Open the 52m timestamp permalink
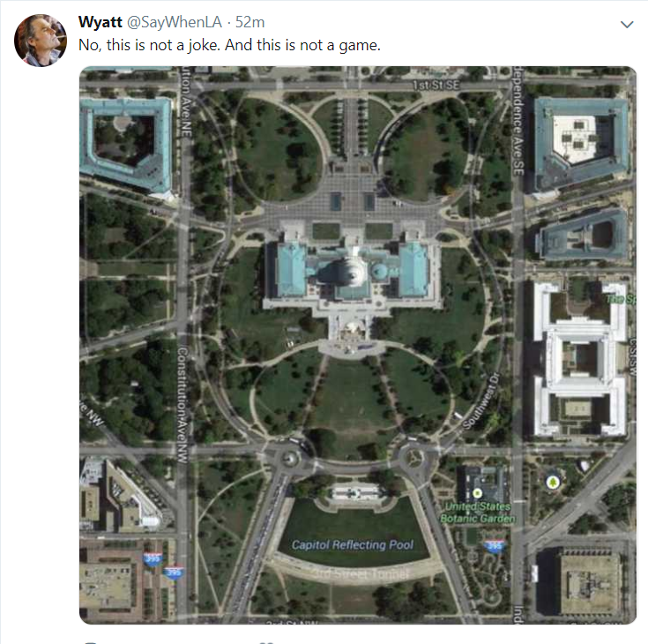 coord(250,22)
